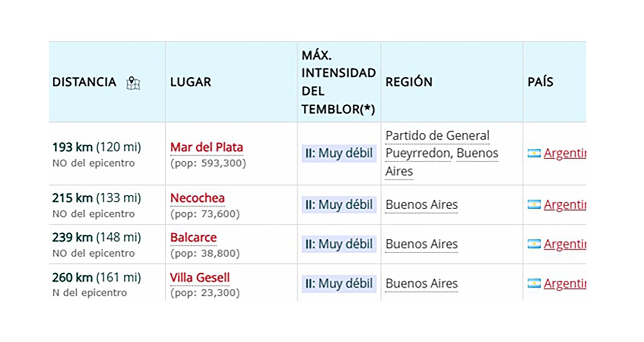Click the Argentina country link next to Balcarce
644x342 pixels.
pos(567,244)
